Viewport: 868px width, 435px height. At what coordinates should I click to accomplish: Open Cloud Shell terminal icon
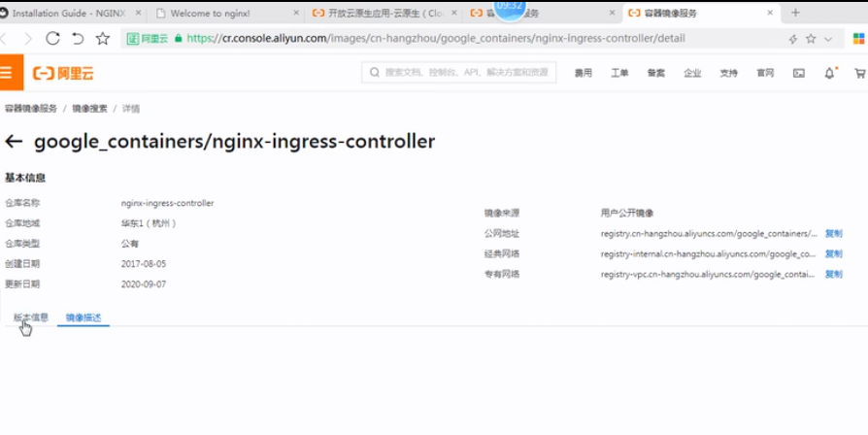(799, 73)
